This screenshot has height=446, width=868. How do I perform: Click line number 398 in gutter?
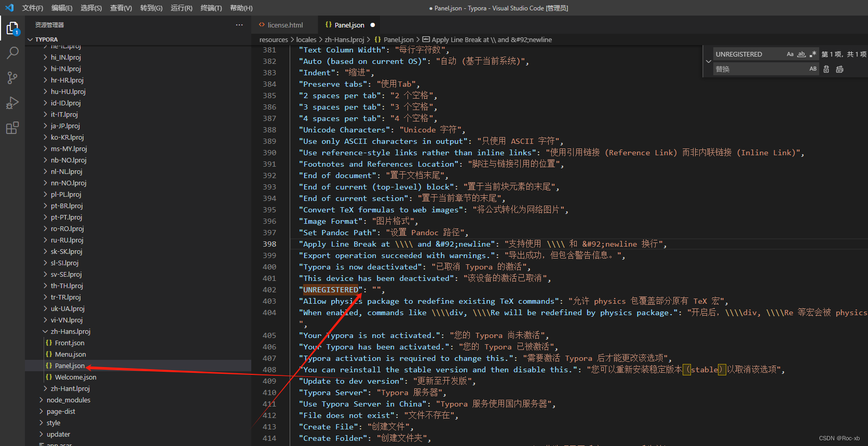click(x=269, y=244)
